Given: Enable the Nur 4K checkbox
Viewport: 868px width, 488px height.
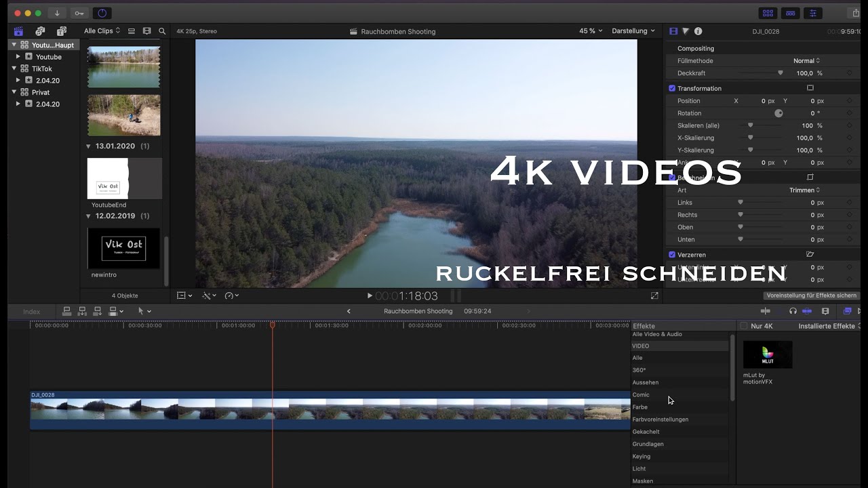Looking at the screenshot, I should click(x=744, y=326).
